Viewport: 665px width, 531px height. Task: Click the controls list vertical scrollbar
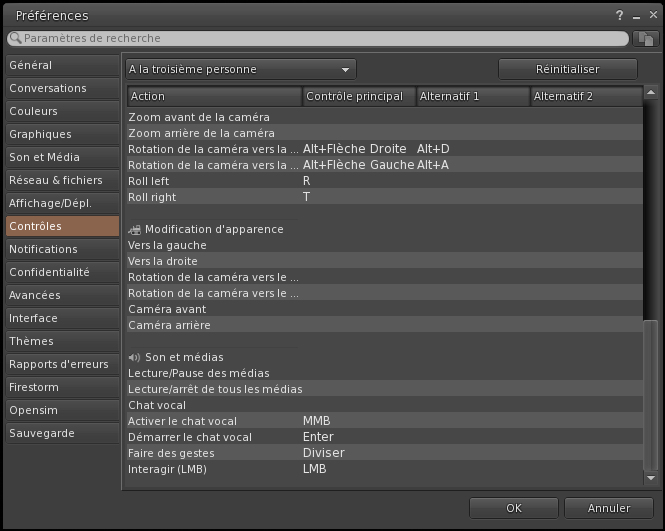pyautogui.click(x=651, y=400)
